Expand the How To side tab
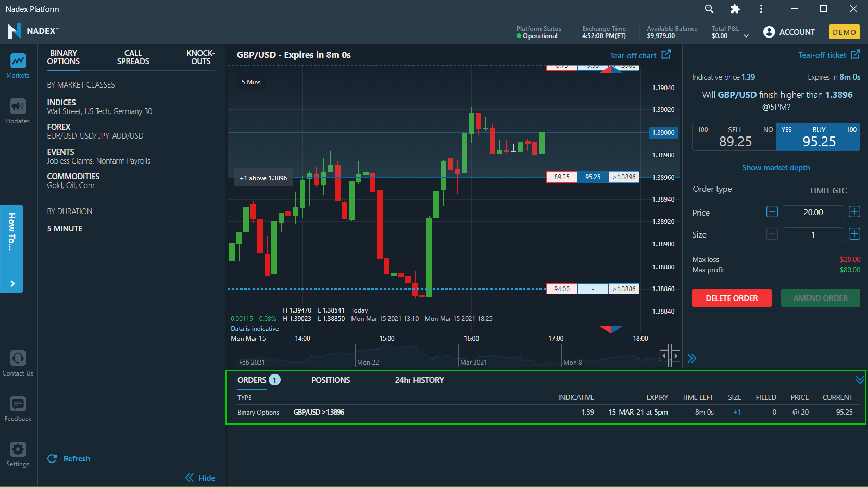This screenshot has width=868, height=487. [x=11, y=248]
